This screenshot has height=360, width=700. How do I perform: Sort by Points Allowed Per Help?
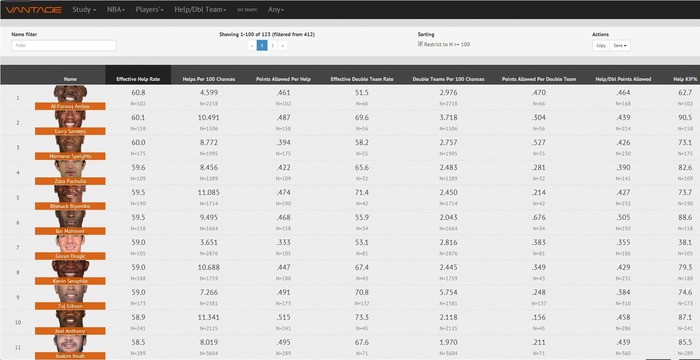point(283,79)
